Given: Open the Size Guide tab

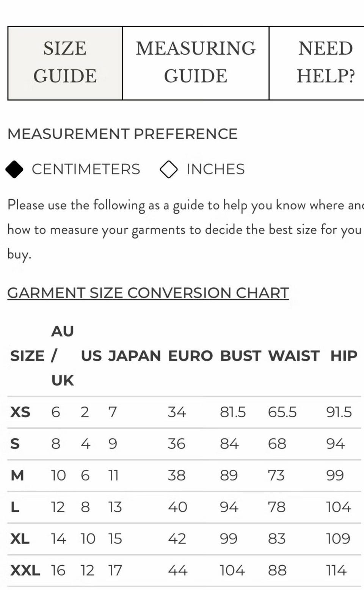Looking at the screenshot, I should 65,63.
